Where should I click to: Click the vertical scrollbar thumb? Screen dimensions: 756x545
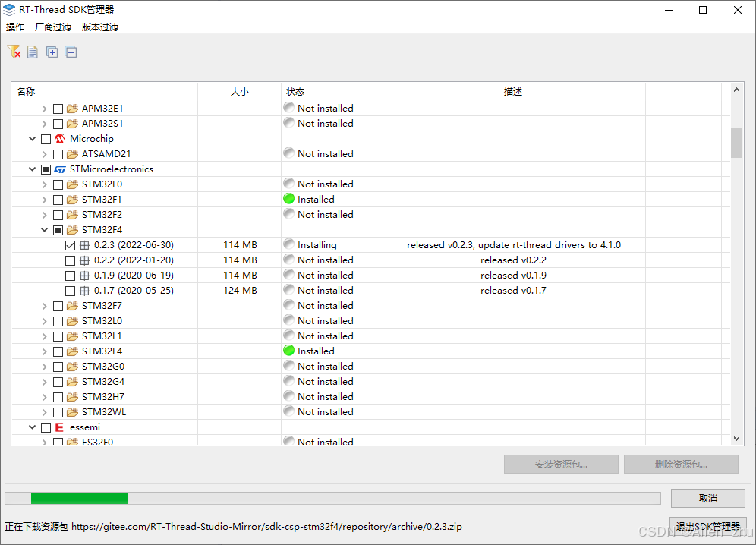click(736, 143)
